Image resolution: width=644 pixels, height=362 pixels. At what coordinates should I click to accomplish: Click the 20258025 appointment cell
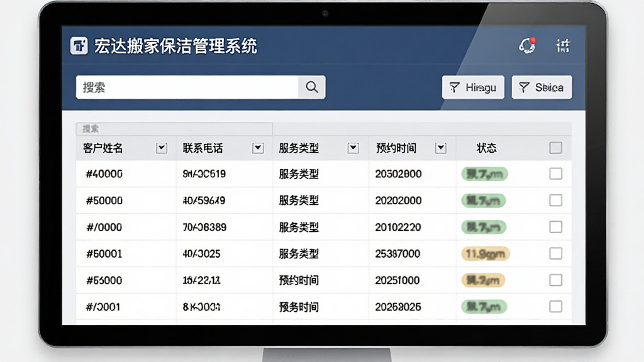pos(398,307)
